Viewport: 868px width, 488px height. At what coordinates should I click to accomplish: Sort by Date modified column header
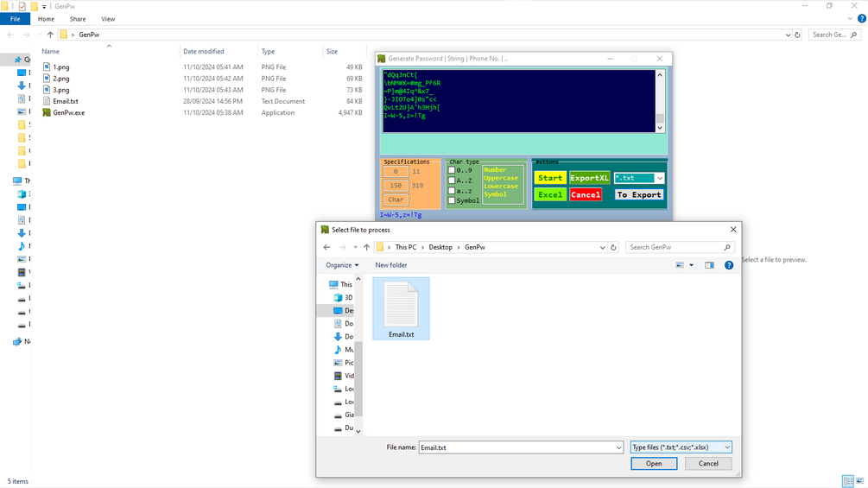click(204, 51)
